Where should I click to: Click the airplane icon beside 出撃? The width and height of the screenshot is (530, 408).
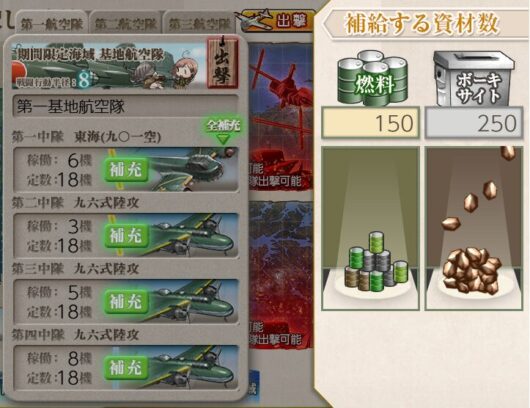coord(254,20)
